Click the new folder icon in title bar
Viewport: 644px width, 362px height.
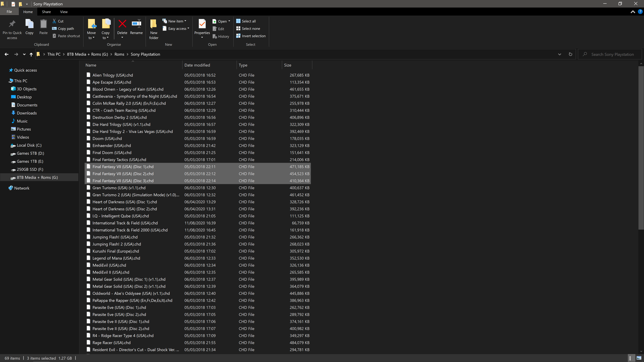(x=20, y=4)
